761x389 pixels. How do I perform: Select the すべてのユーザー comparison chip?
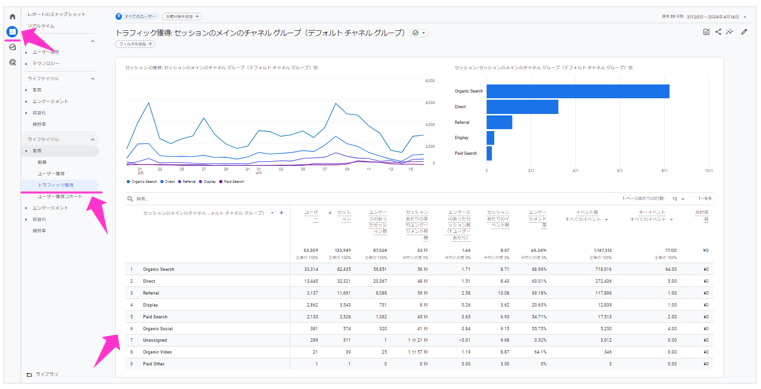[137, 16]
